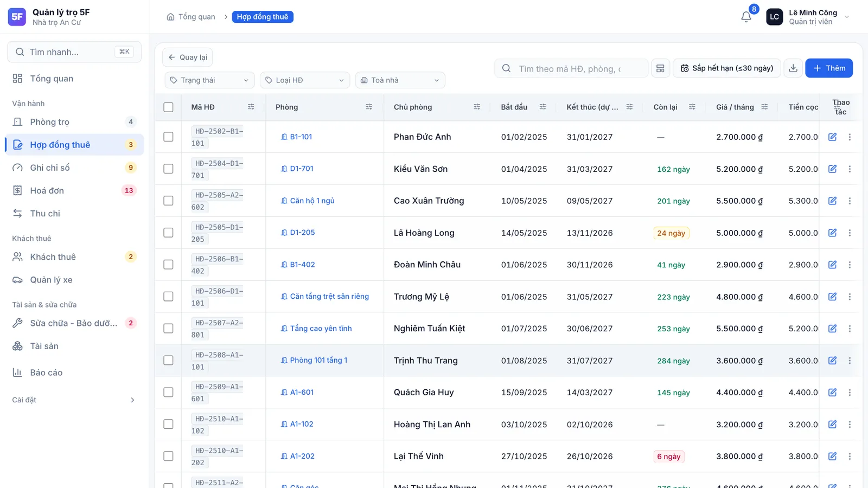Screen dimensions: 868x488
Task: Open column options for Giá / tháng
Action: coord(764,107)
